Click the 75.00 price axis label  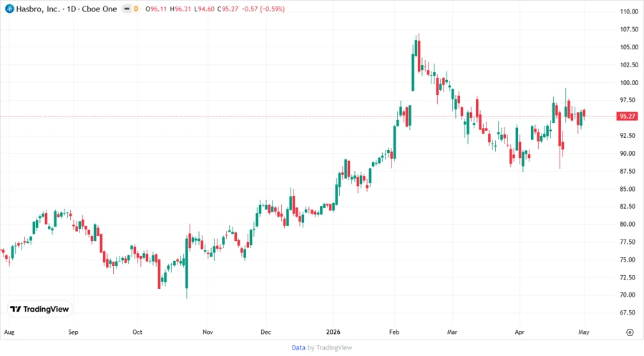pyautogui.click(x=629, y=259)
